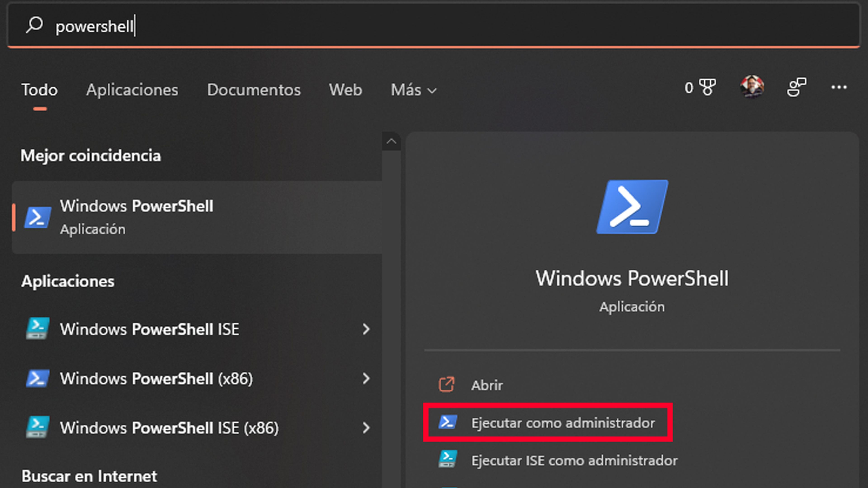Click the Ejecutar ISE como administrador icon
868x488 pixels.
[448, 459]
